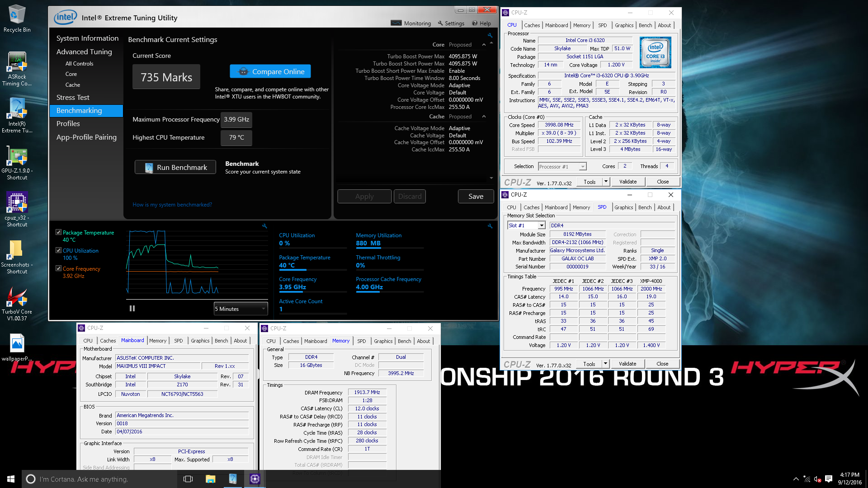Select All Controls under Advanced Tuning
Image resolution: width=868 pixels, height=488 pixels.
(79, 64)
